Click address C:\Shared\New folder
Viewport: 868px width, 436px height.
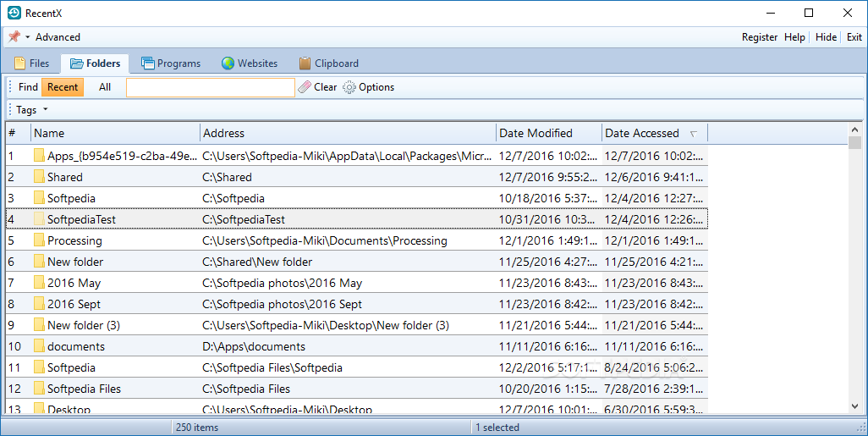tap(257, 262)
